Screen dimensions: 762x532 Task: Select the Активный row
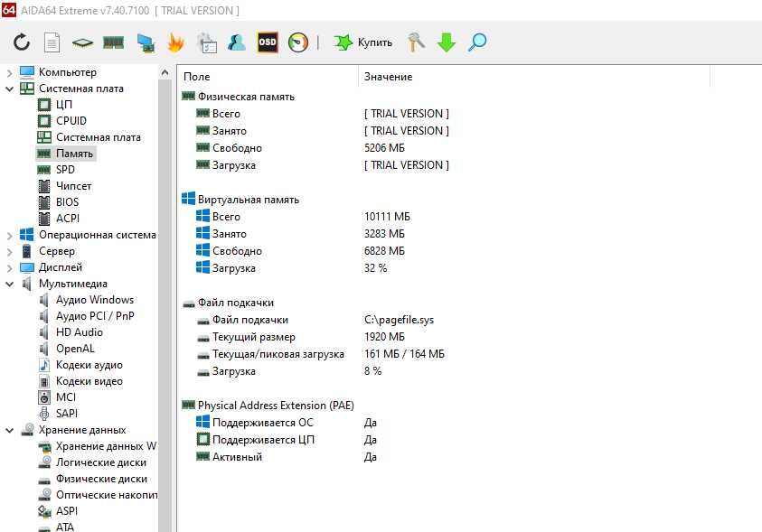tap(287, 457)
